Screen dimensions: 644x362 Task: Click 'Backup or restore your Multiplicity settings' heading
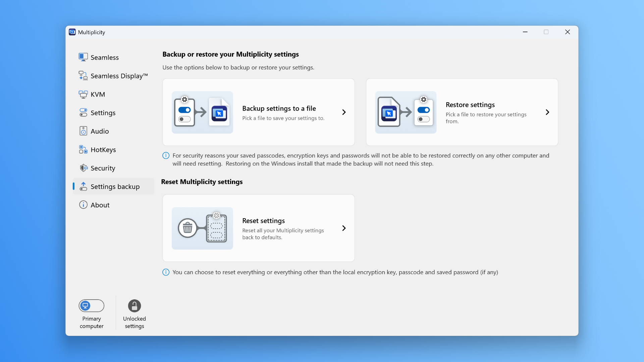click(x=231, y=54)
